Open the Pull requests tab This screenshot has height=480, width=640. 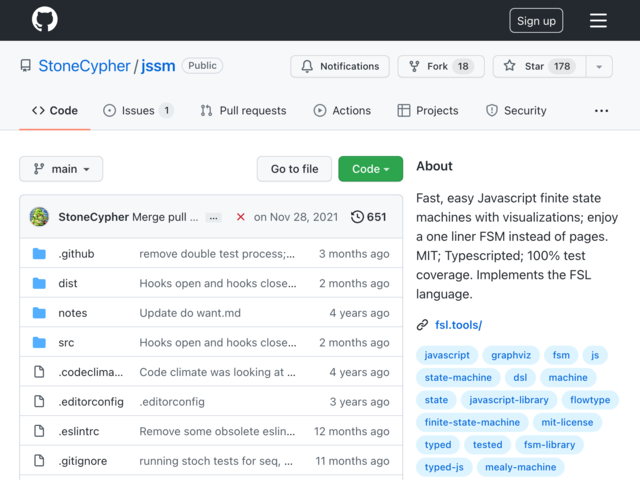click(x=243, y=111)
